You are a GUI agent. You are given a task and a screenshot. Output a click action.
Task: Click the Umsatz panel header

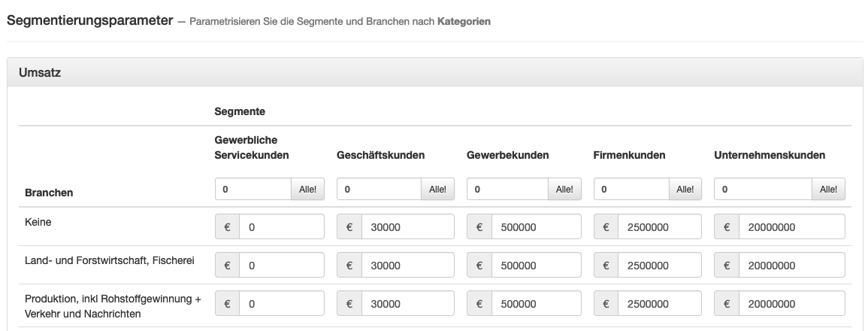click(435, 72)
